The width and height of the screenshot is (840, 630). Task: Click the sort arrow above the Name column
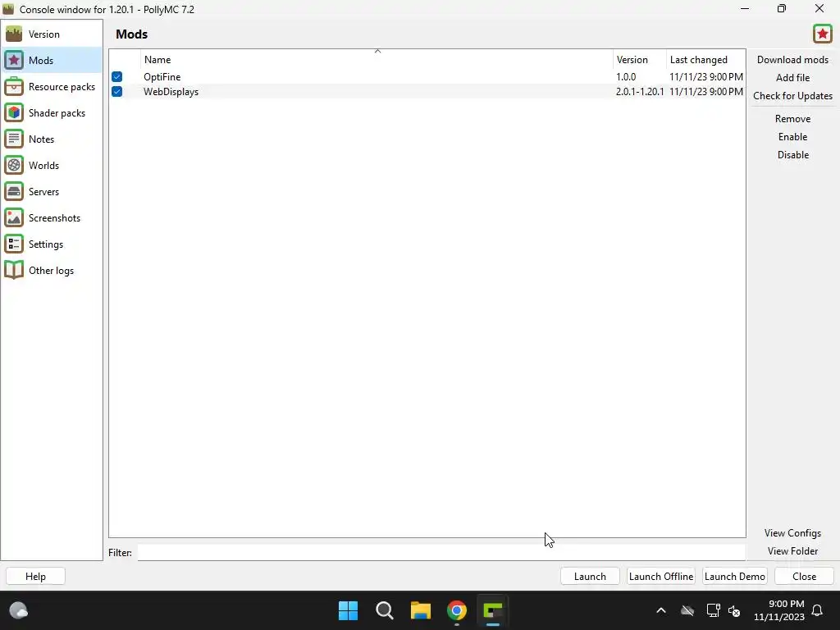click(377, 52)
